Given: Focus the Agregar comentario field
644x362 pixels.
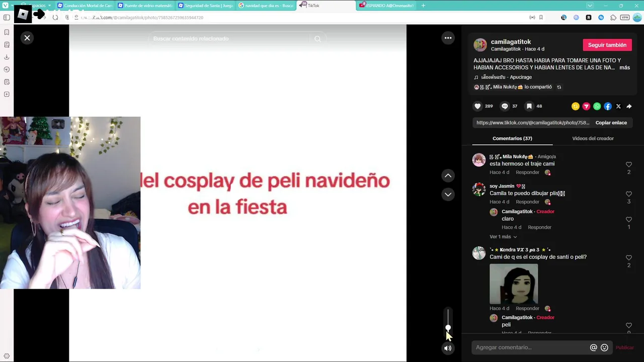Looking at the screenshot, I should 530,347.
